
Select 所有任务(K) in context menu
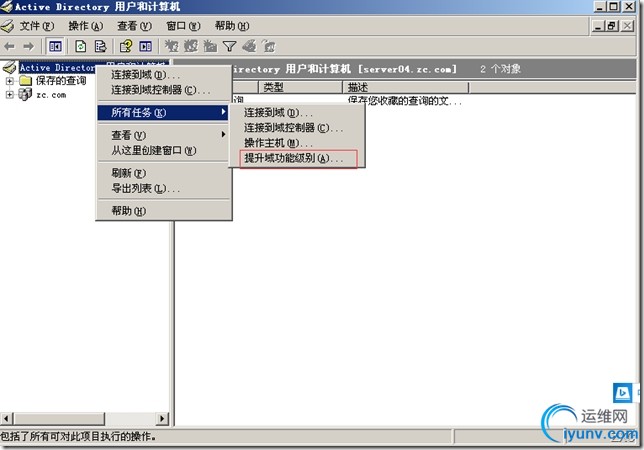[163, 112]
